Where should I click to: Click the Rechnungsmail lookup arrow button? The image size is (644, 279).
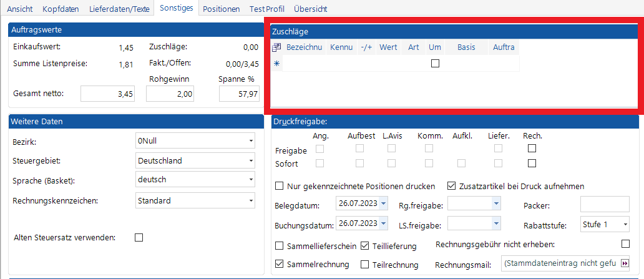[x=624, y=264]
